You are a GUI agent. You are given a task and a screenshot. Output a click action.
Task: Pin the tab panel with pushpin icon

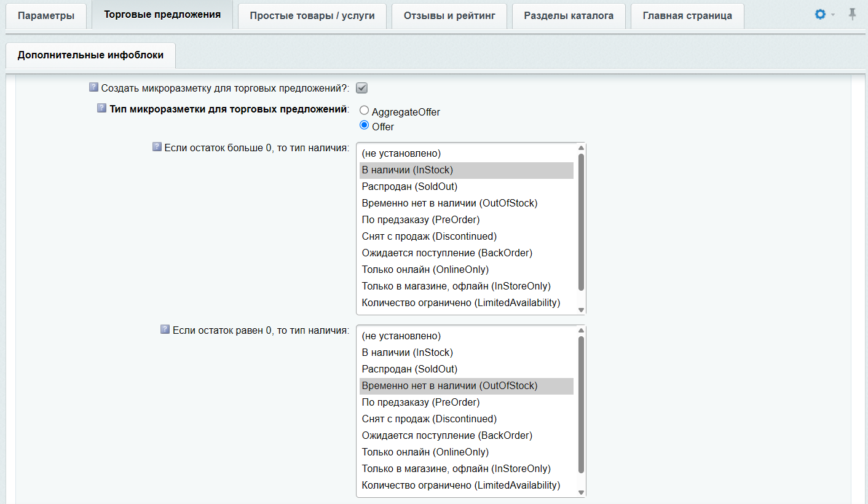852,14
